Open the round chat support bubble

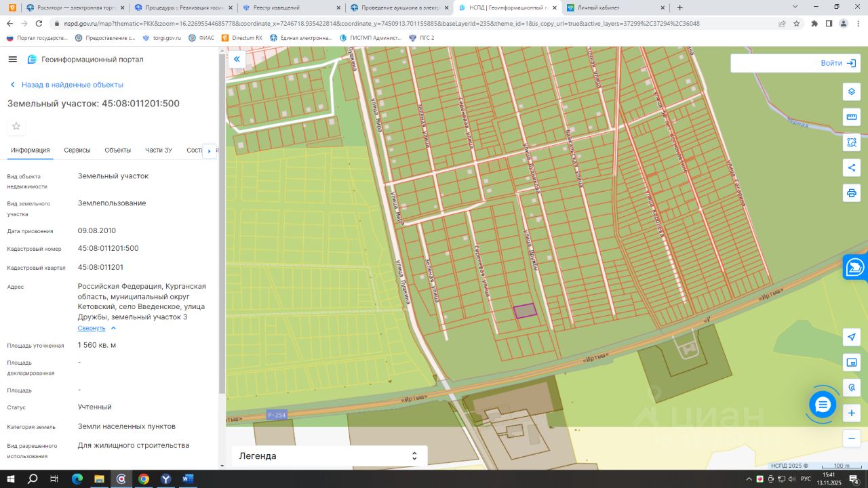coord(823,405)
